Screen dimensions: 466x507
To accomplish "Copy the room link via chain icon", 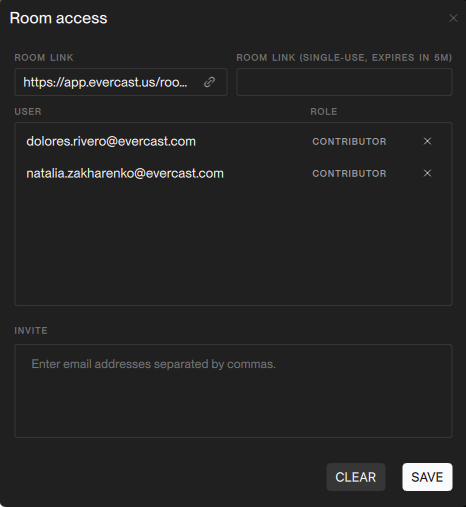I will pos(209,82).
